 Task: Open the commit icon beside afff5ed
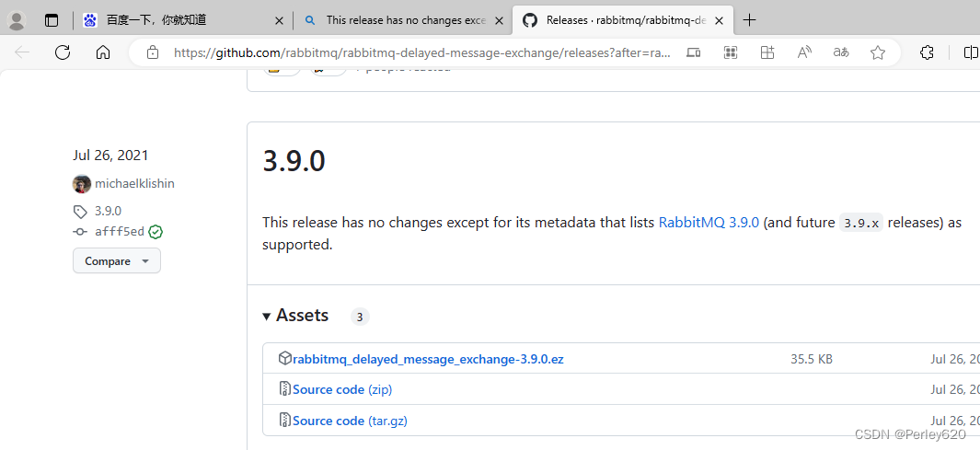80,232
